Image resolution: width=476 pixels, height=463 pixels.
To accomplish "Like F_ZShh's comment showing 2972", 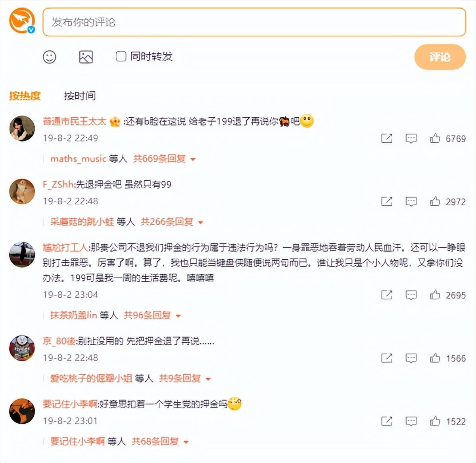I will click(435, 201).
